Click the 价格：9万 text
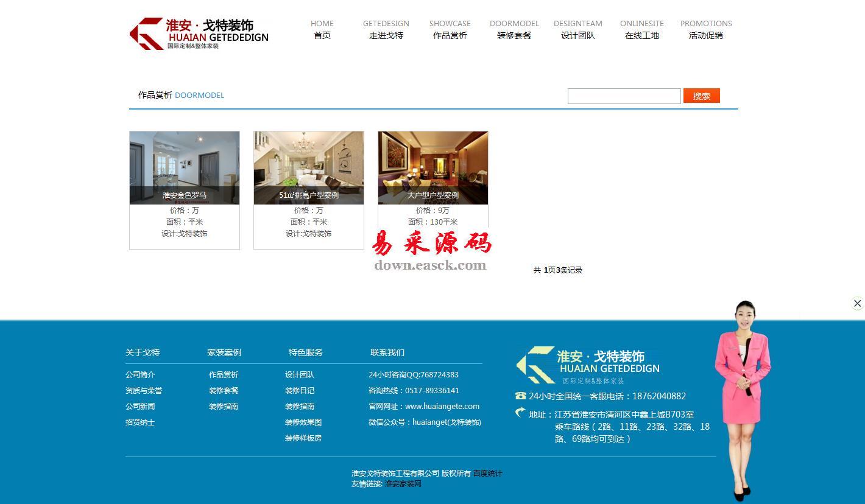This screenshot has height=504, width=865. tap(433, 211)
